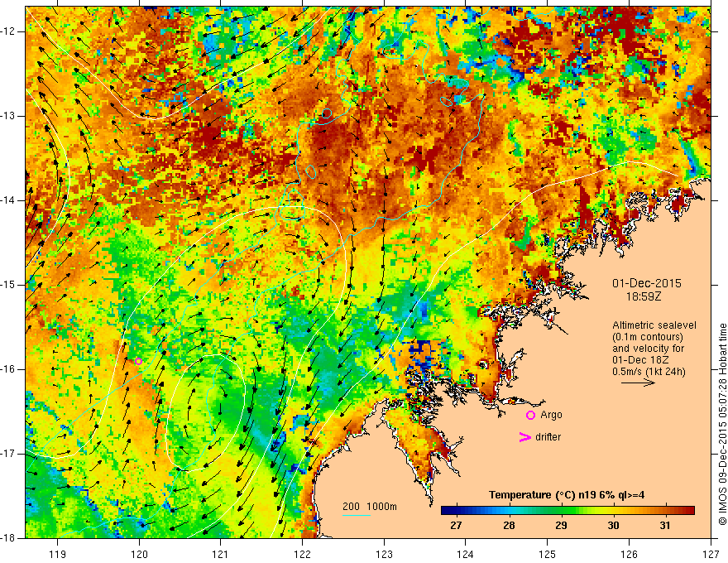Click the time text 18:59Z

point(644,296)
